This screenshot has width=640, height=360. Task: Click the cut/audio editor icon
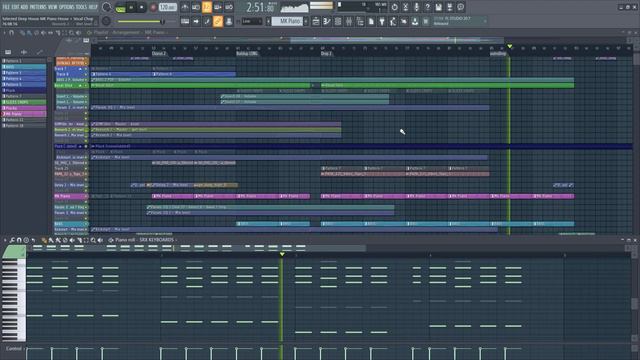(405, 7)
